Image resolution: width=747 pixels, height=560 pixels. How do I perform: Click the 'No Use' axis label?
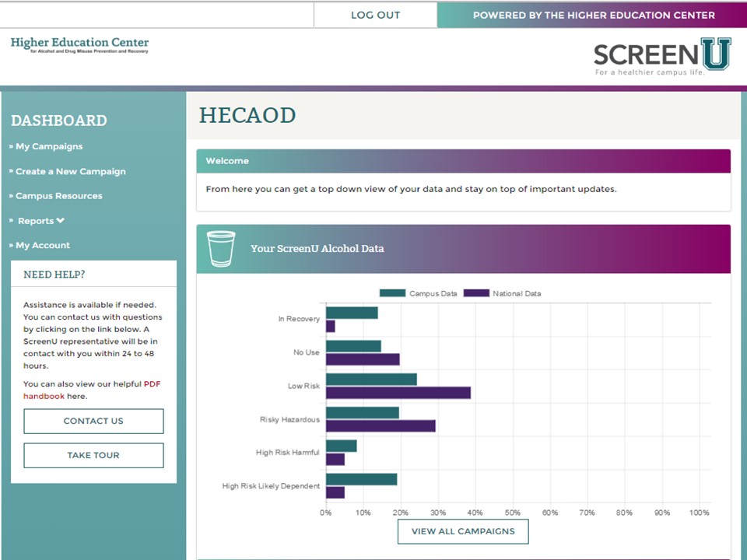307,352
